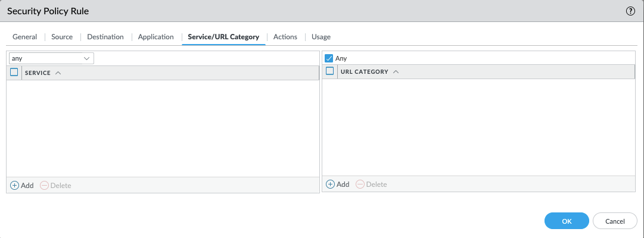This screenshot has height=238, width=644.
Task: Open the help question mark icon
Action: [x=630, y=11]
